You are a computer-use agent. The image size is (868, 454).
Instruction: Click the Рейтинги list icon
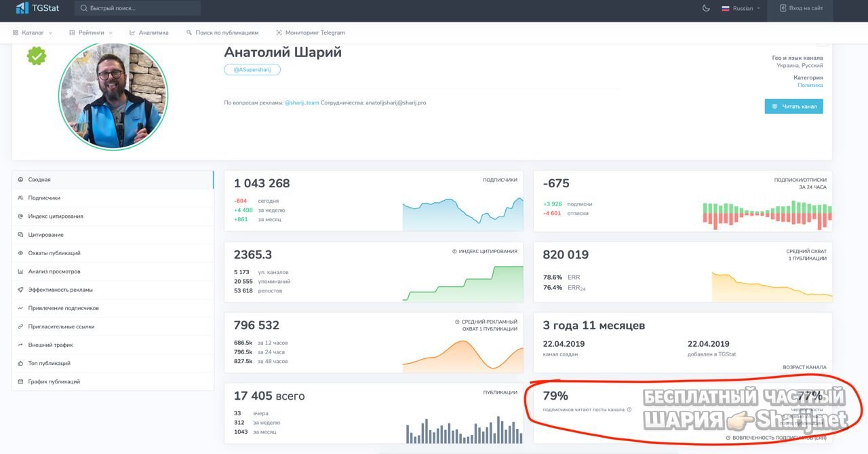[71, 33]
